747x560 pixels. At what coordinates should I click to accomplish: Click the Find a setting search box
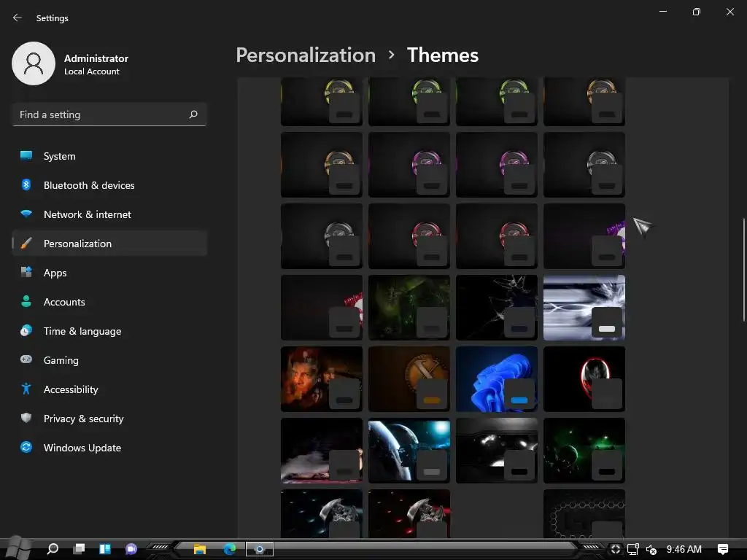(109, 114)
